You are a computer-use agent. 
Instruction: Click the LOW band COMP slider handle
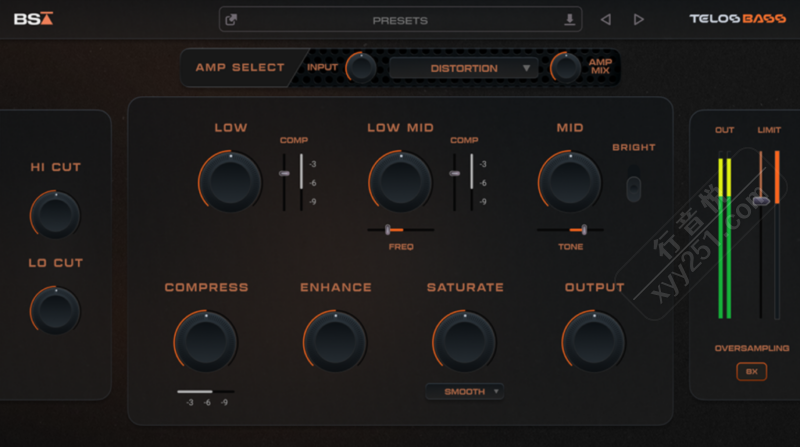[x=284, y=173]
